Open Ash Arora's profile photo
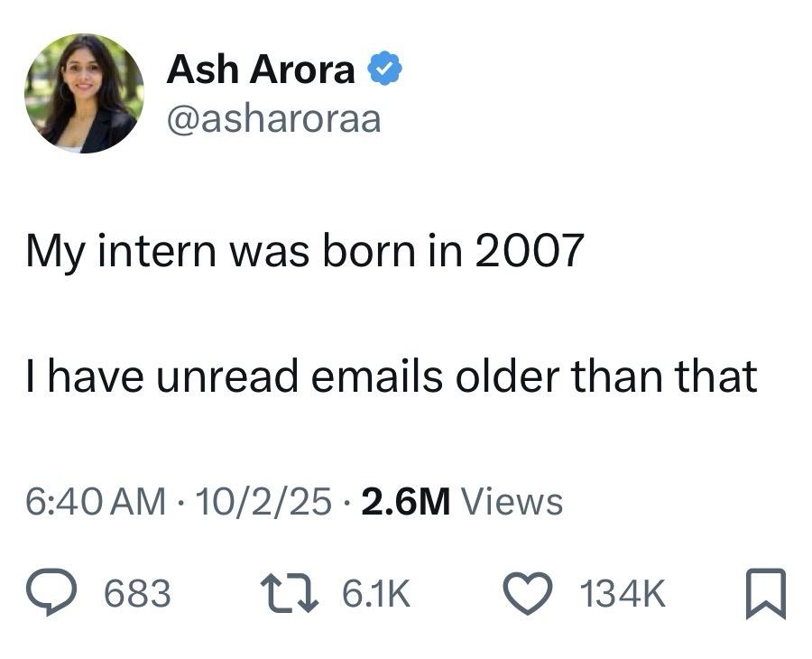The image size is (812, 659). click(84, 93)
